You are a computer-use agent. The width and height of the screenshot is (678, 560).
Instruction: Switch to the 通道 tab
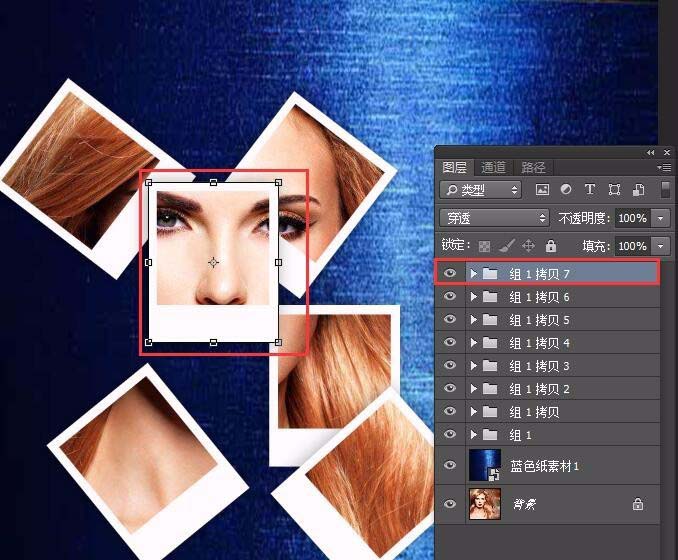coord(493,167)
